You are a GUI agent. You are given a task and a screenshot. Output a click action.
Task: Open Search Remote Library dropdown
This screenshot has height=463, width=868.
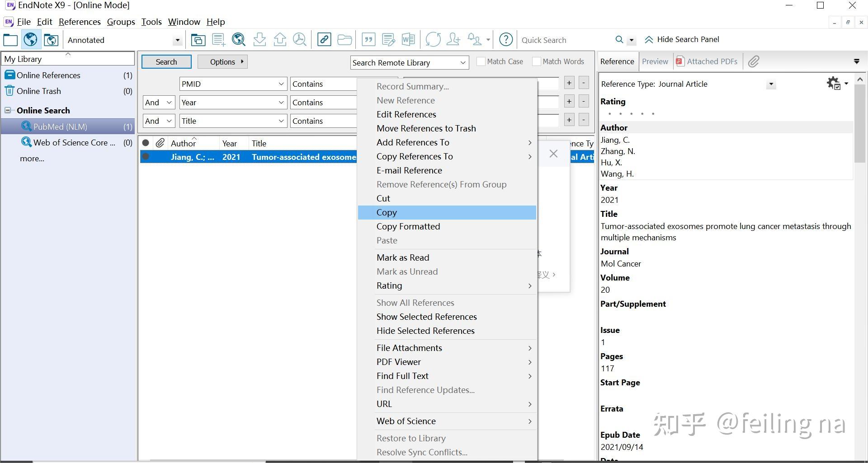[x=463, y=63]
